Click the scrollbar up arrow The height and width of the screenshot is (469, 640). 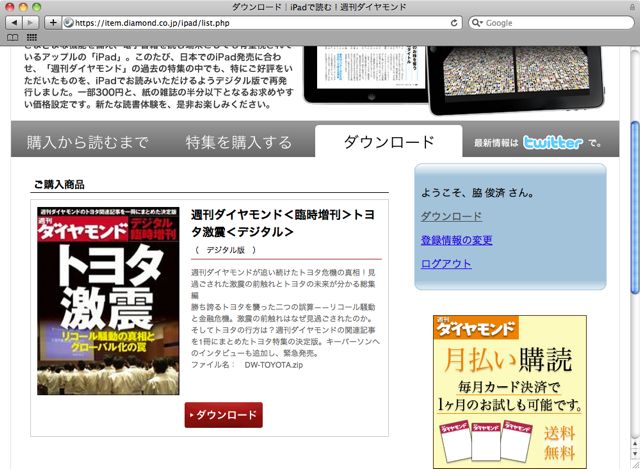[x=635, y=444]
